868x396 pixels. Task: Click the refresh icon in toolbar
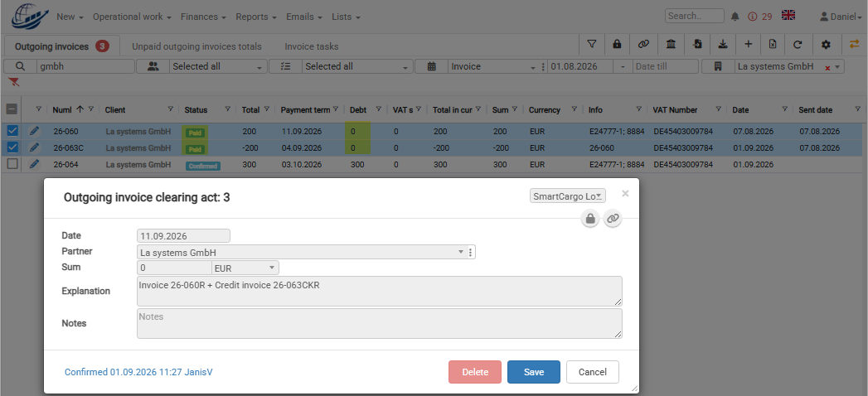pyautogui.click(x=798, y=44)
